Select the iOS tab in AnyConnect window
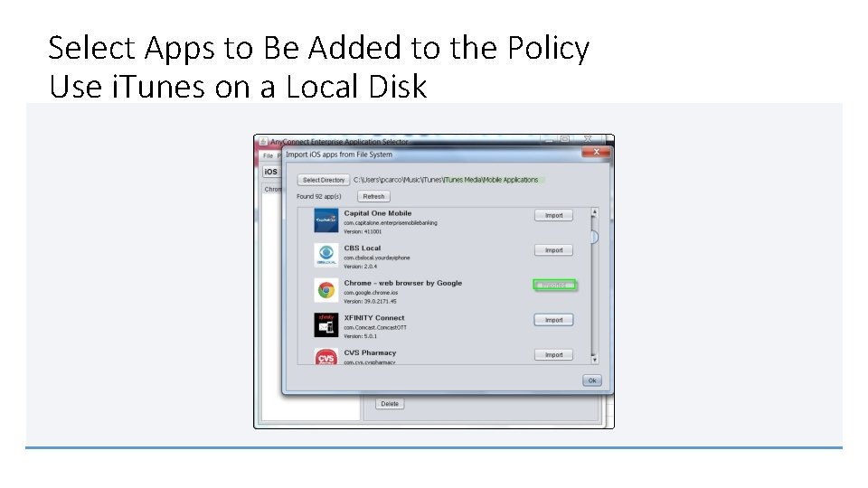The image size is (868, 488). (x=270, y=172)
